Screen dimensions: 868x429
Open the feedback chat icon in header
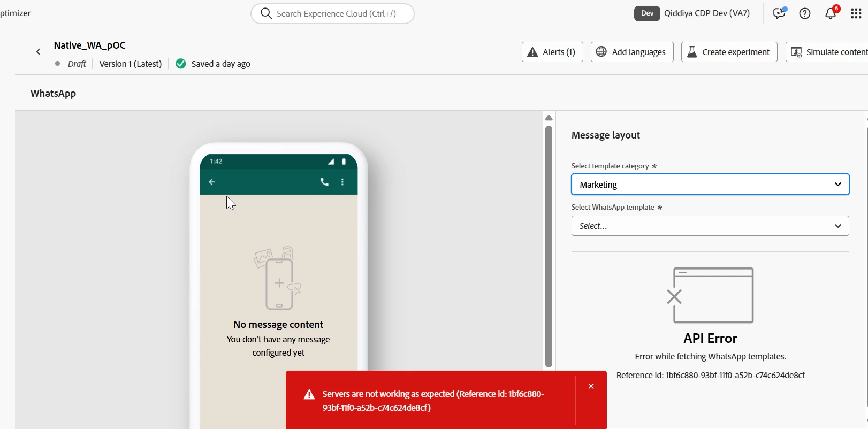click(780, 13)
